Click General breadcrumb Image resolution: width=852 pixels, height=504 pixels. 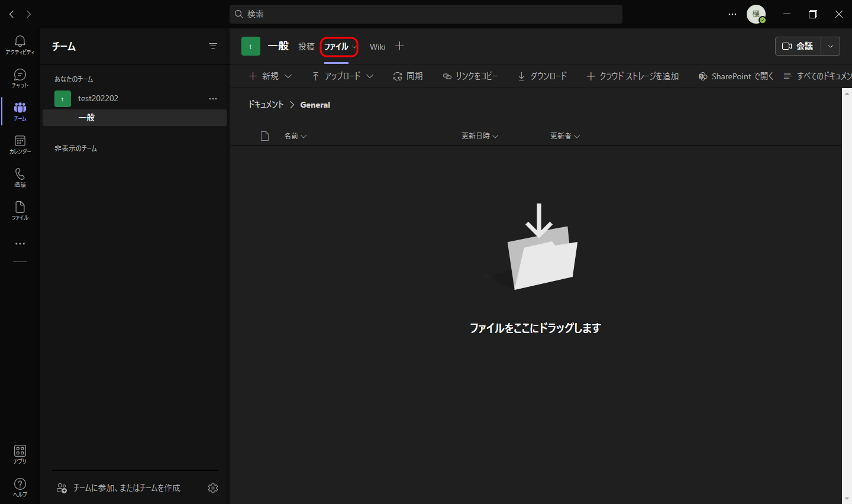[x=315, y=105]
